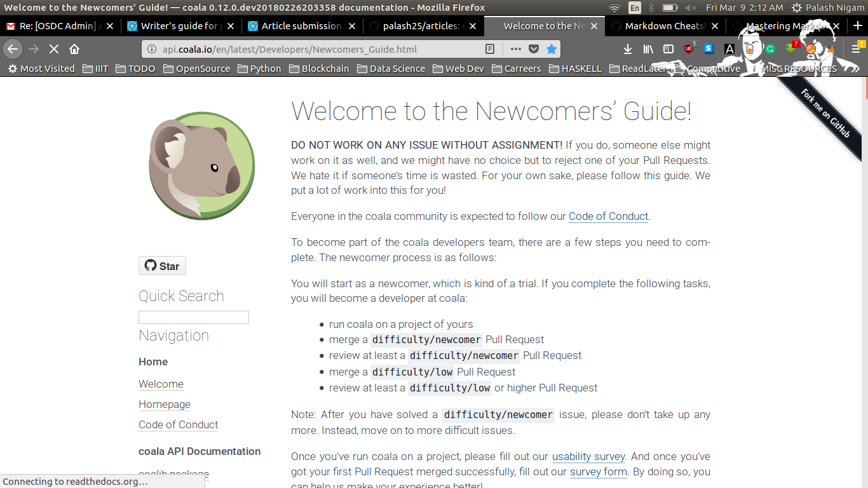Open the Downloads panel in the toolbar

tap(627, 48)
